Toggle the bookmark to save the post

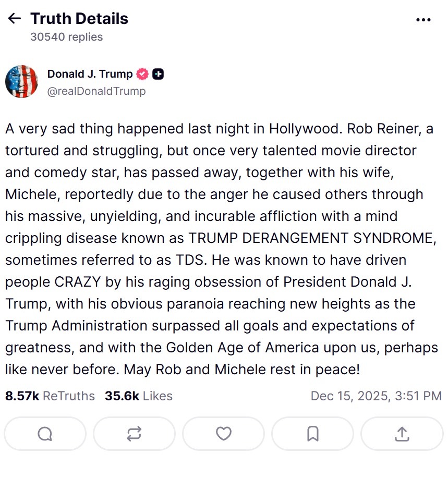[x=312, y=434]
